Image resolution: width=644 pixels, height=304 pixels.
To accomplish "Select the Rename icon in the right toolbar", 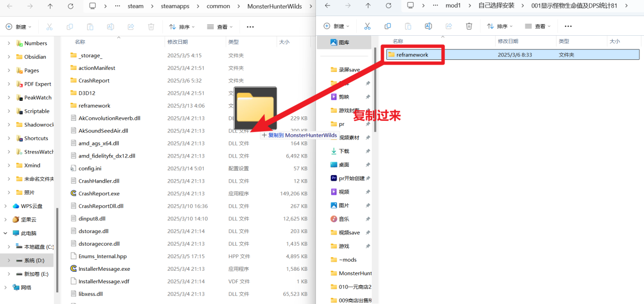I will coord(428,26).
